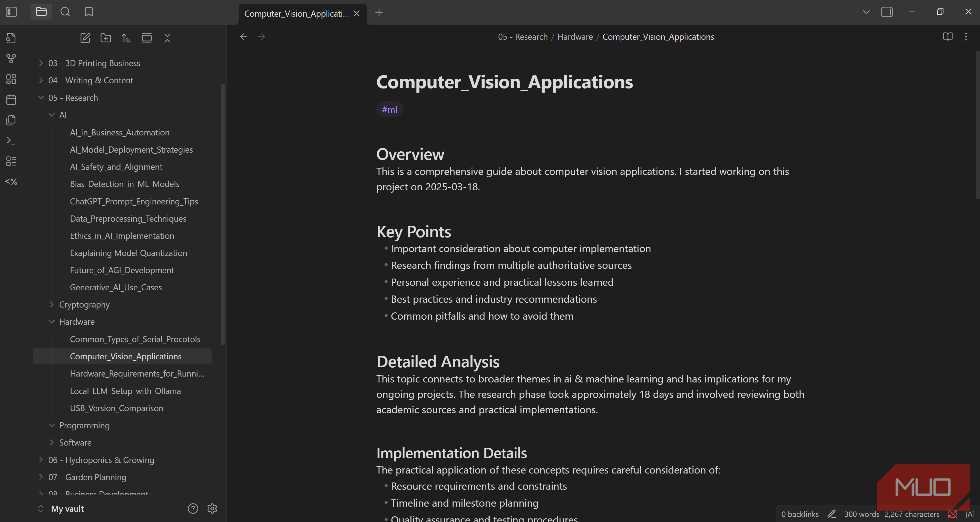This screenshot has height=522, width=980.
Task: Switch note to reading view
Action: point(948,36)
